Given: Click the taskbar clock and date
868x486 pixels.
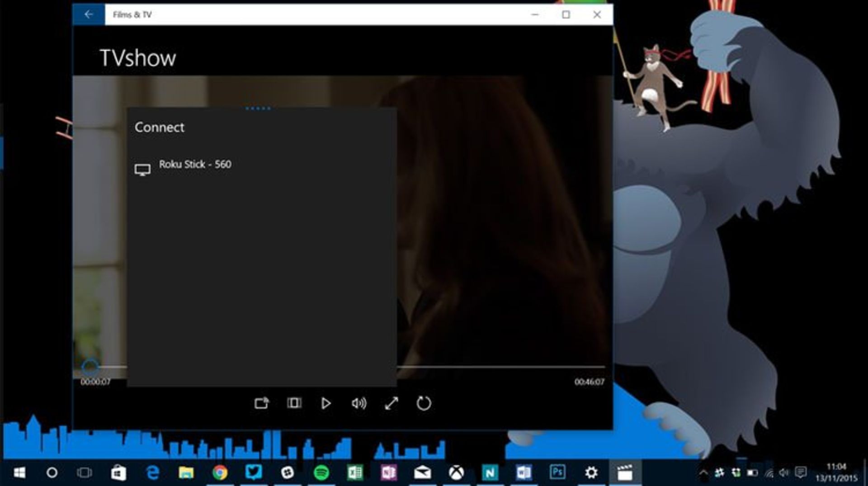Looking at the screenshot, I should click(x=836, y=472).
